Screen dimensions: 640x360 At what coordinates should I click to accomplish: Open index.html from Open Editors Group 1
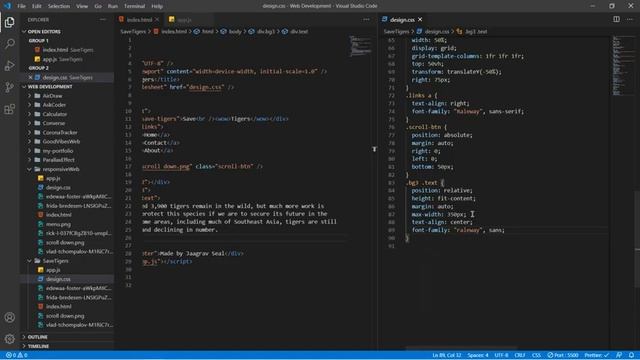pyautogui.click(x=67, y=50)
